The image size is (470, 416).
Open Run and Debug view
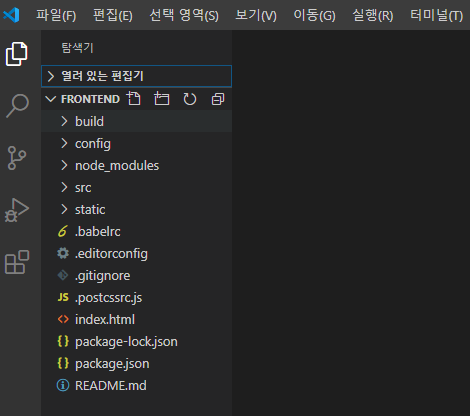(x=17, y=210)
